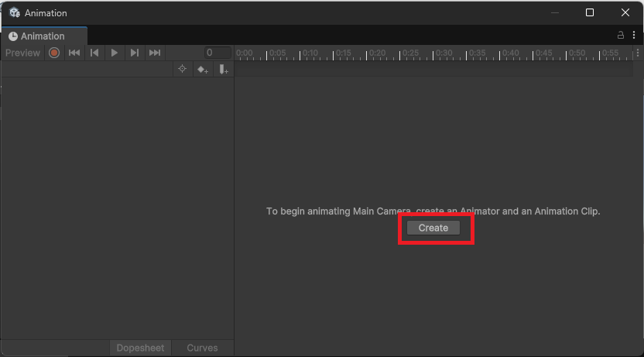Click the Add Event marker icon
Image resolution: width=644 pixels, height=357 pixels.
223,70
